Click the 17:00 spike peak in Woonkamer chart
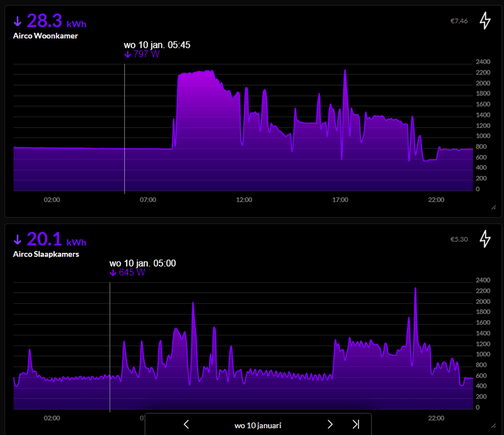This screenshot has height=435, width=504. click(x=345, y=71)
